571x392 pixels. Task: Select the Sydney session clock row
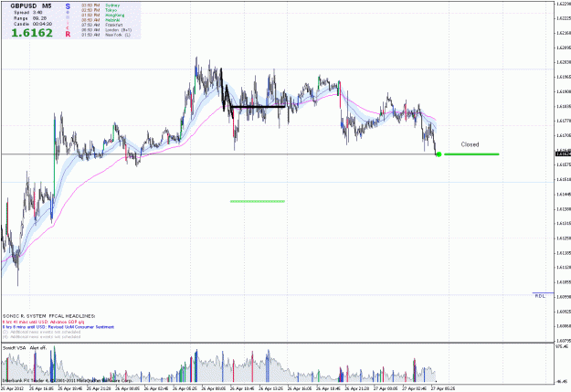[x=100, y=5]
